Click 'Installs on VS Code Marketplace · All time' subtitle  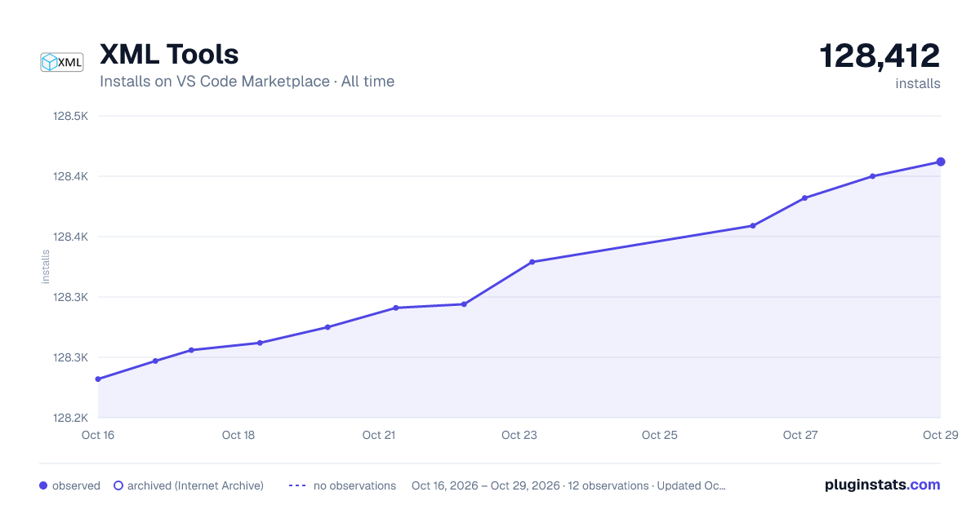pos(247,82)
